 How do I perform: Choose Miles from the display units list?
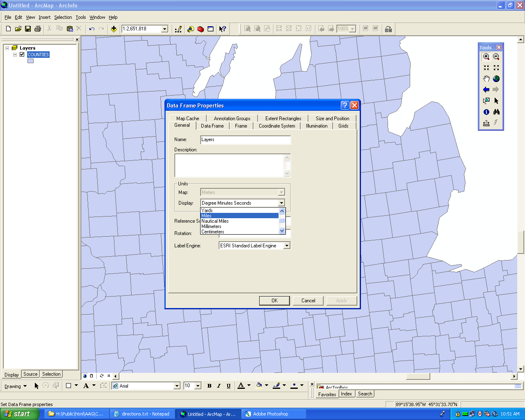coord(207,216)
